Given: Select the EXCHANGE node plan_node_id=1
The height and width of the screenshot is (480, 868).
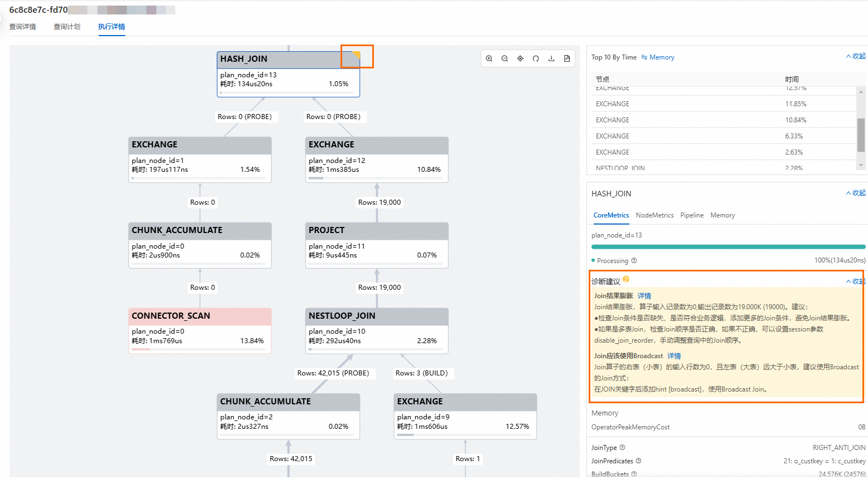Looking at the screenshot, I should click(200, 160).
